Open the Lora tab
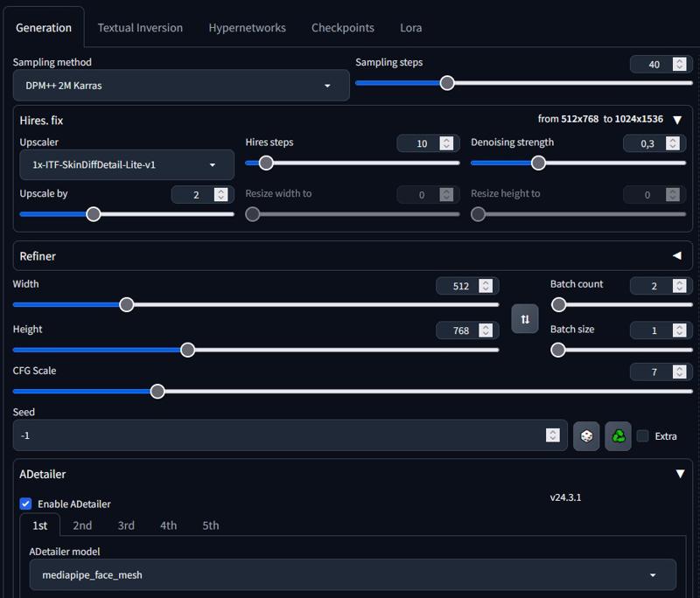This screenshot has width=700, height=598. (x=411, y=28)
